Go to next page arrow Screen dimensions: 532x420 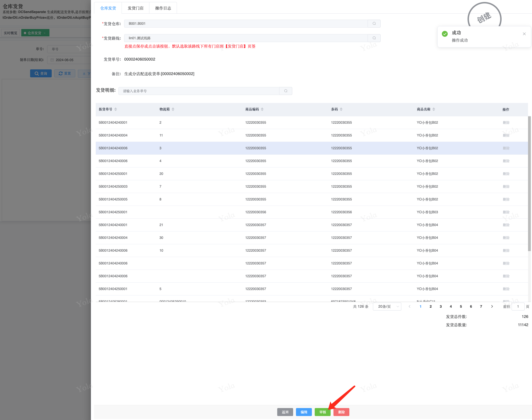(492, 307)
